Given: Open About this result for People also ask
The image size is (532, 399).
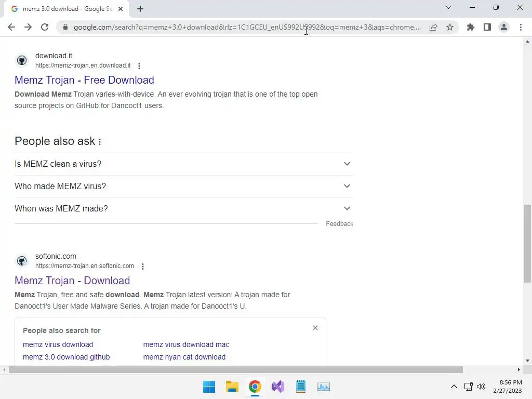Looking at the screenshot, I should click(x=100, y=141).
